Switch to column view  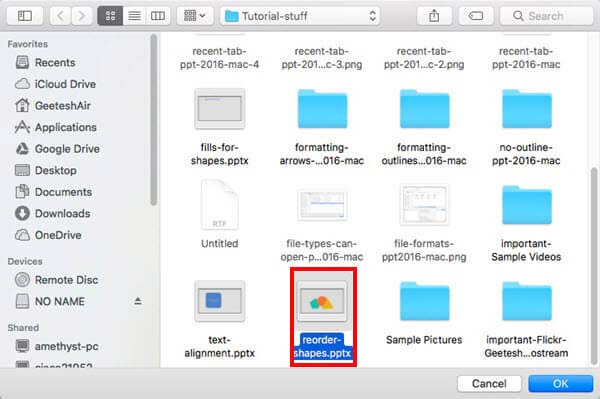tap(158, 16)
